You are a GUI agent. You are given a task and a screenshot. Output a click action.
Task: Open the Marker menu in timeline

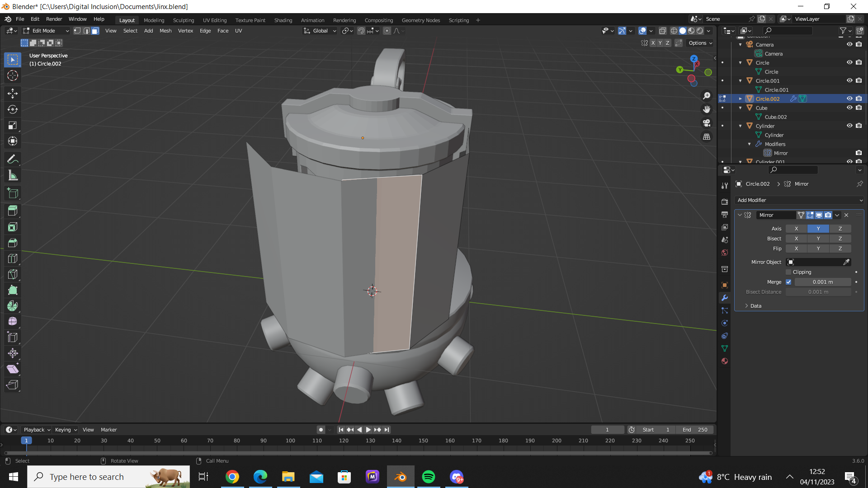point(108,430)
